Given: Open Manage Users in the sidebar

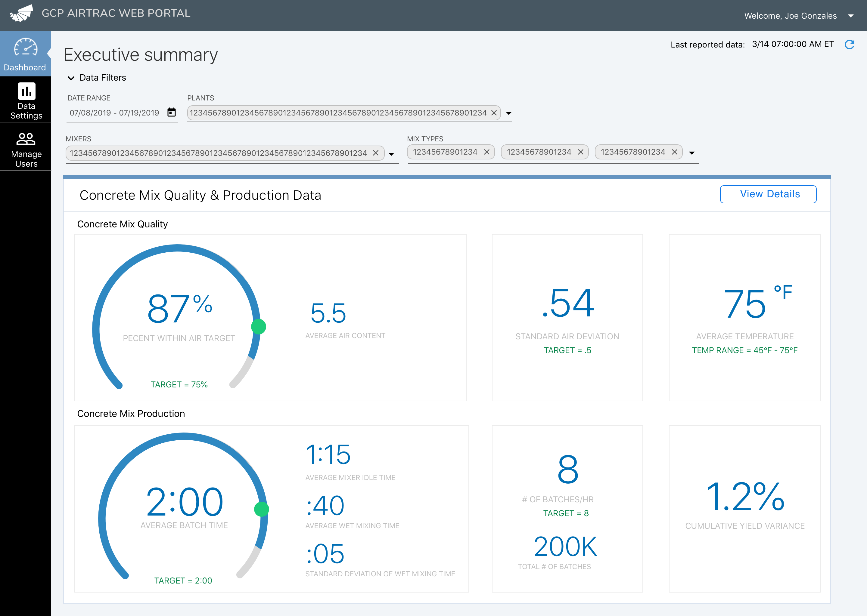Looking at the screenshot, I should point(26,148).
